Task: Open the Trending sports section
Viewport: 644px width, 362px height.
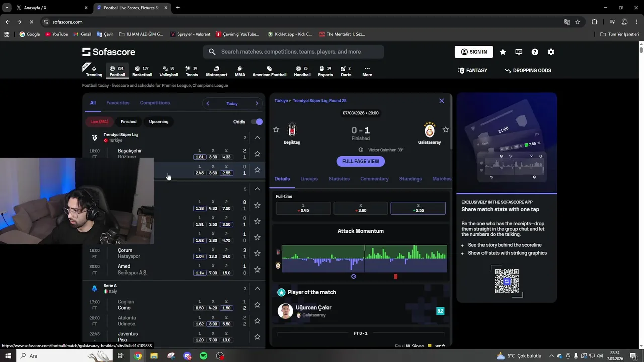Action: pyautogui.click(x=94, y=71)
